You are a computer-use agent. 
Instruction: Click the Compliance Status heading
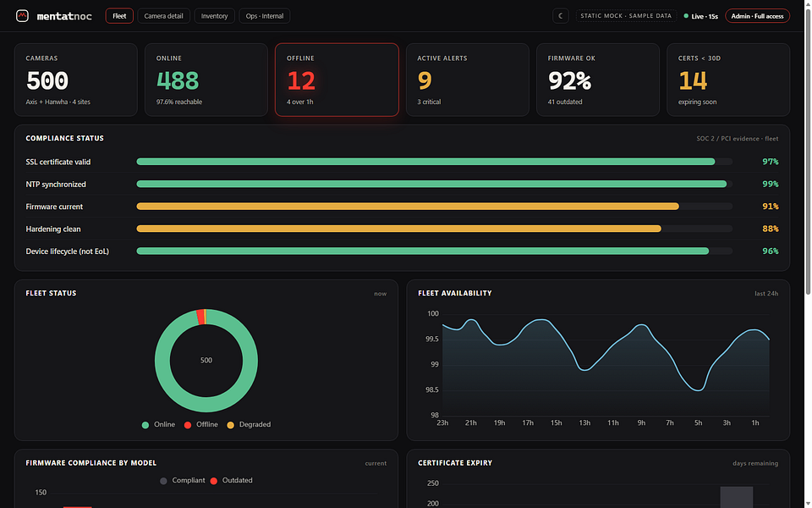[x=65, y=138]
